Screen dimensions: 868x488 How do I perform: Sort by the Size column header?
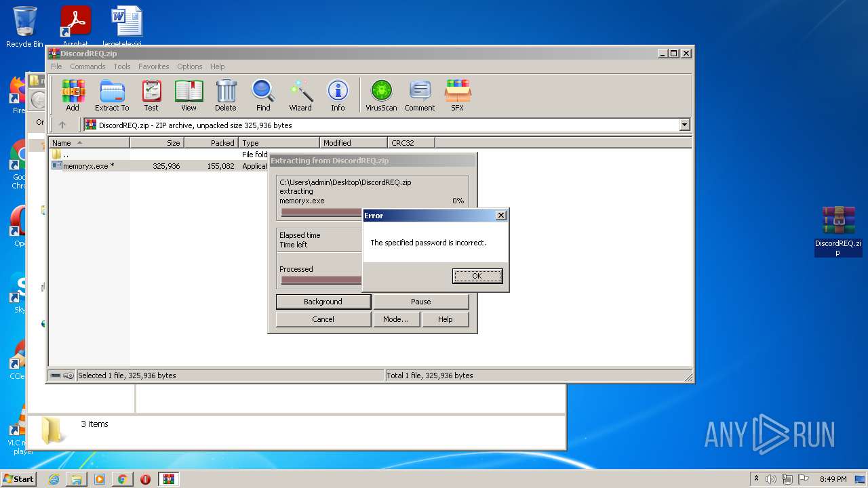(157, 143)
